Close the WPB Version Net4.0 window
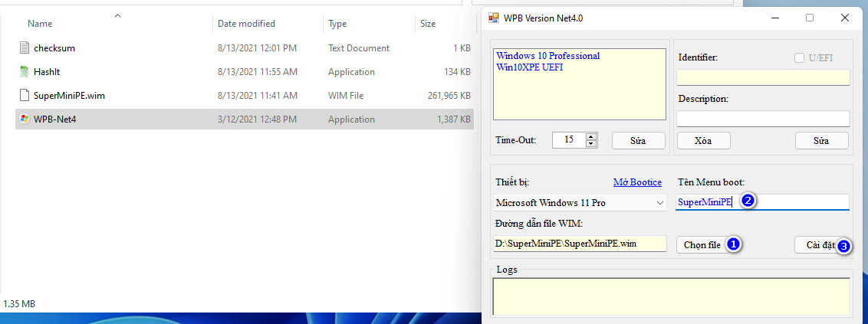Viewport: 868px width, 324px height. click(845, 18)
